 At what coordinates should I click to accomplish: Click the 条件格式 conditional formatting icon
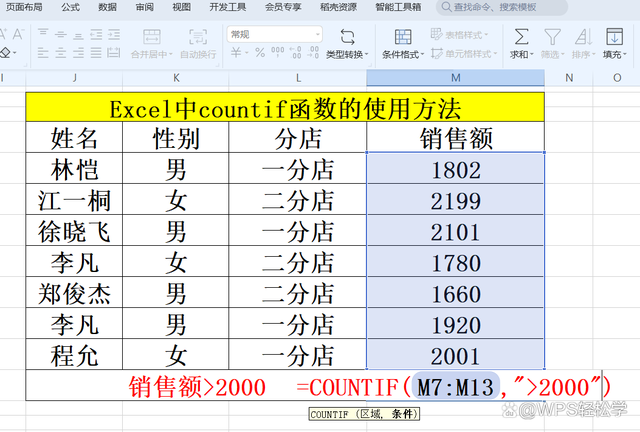click(401, 37)
